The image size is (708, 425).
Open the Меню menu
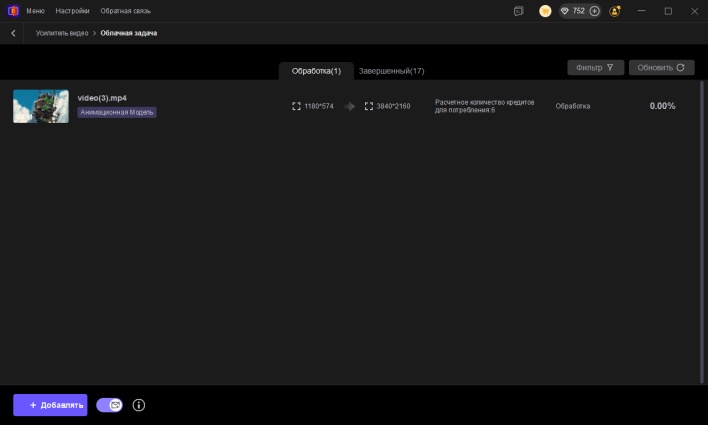[35, 11]
